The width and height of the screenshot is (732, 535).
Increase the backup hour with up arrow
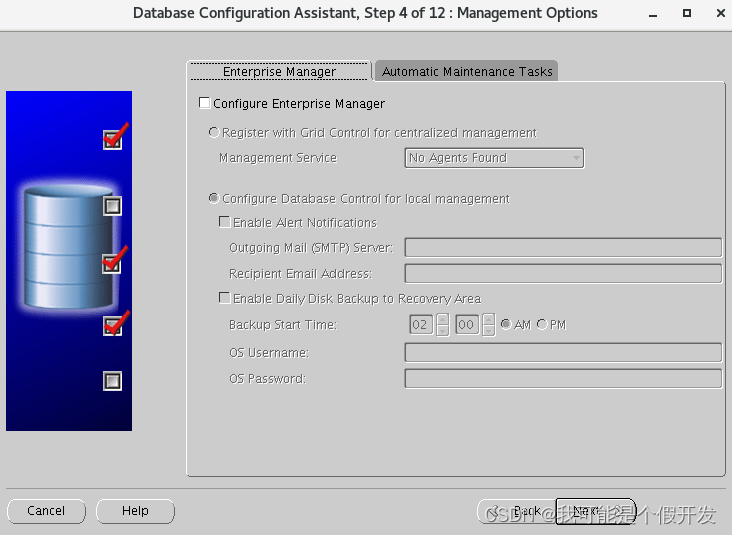click(443, 319)
